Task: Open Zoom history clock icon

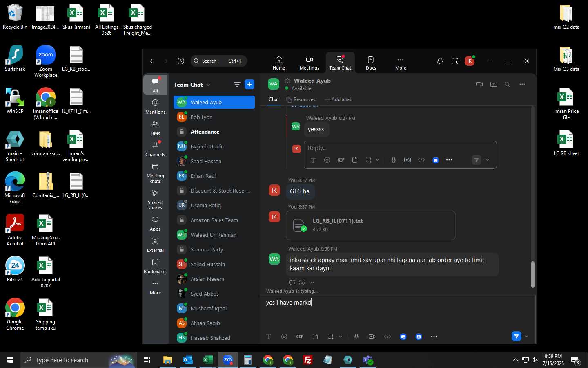Action: (181, 61)
